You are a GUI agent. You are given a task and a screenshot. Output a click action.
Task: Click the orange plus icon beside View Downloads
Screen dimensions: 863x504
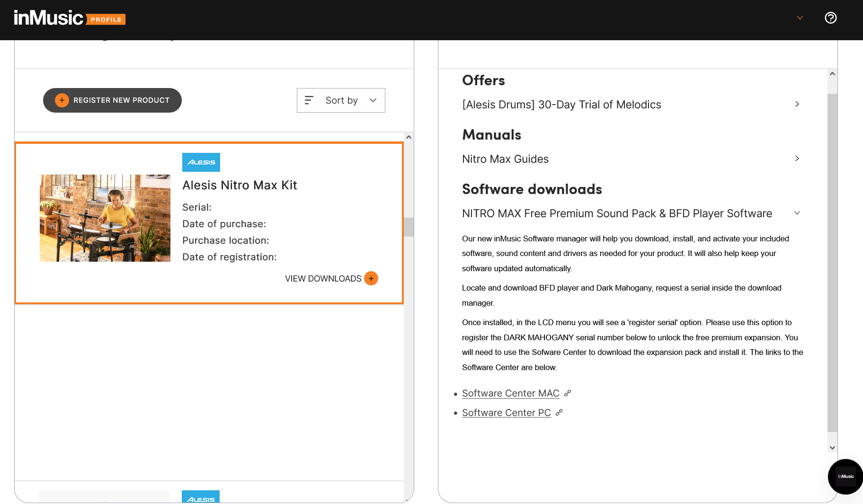click(371, 279)
